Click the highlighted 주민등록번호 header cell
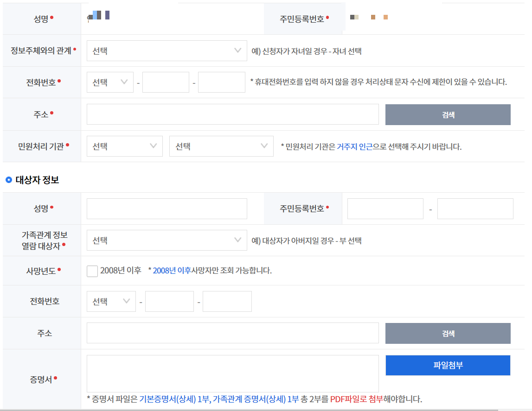The height and width of the screenshot is (411, 532). (303, 19)
